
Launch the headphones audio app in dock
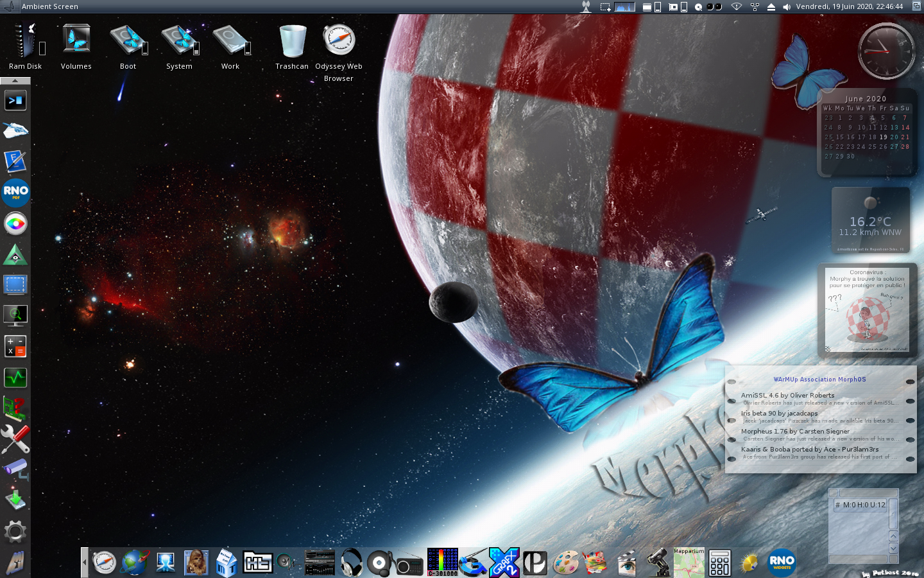point(350,563)
